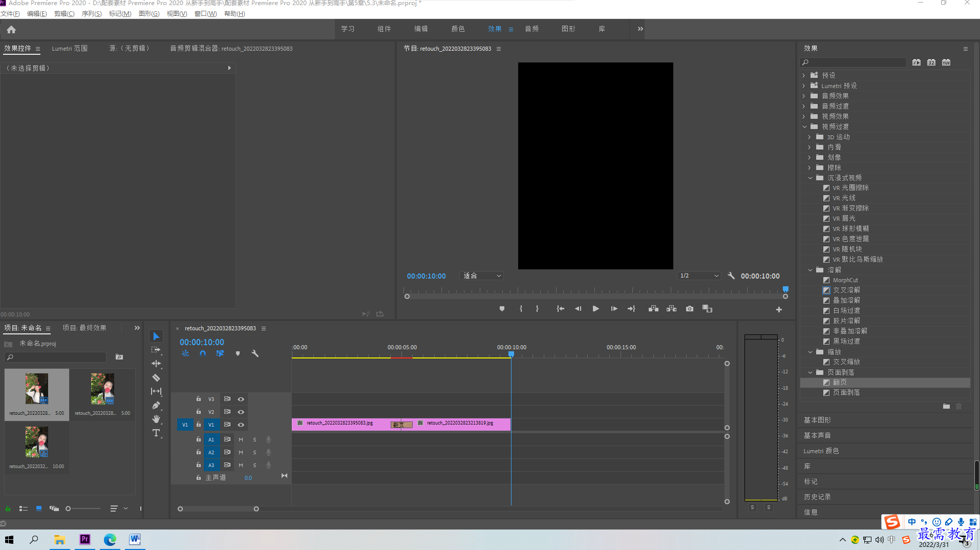Step back one frame
Viewport: 980px width, 550px height.
[578, 309]
